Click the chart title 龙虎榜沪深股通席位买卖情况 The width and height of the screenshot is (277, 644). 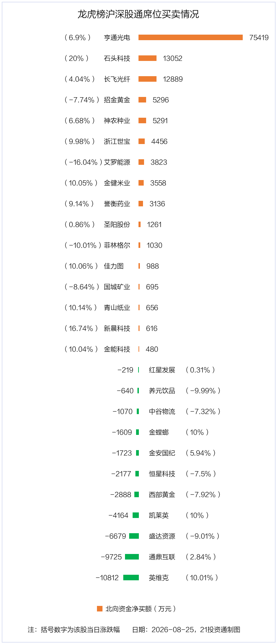(138, 14)
